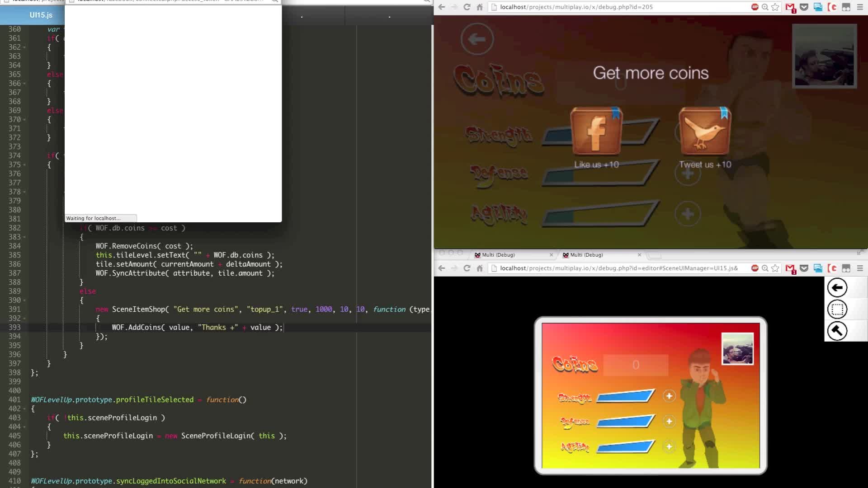This screenshot has height=488, width=868.
Task: Open the Chrome hamburger menu
Action: (x=859, y=7)
